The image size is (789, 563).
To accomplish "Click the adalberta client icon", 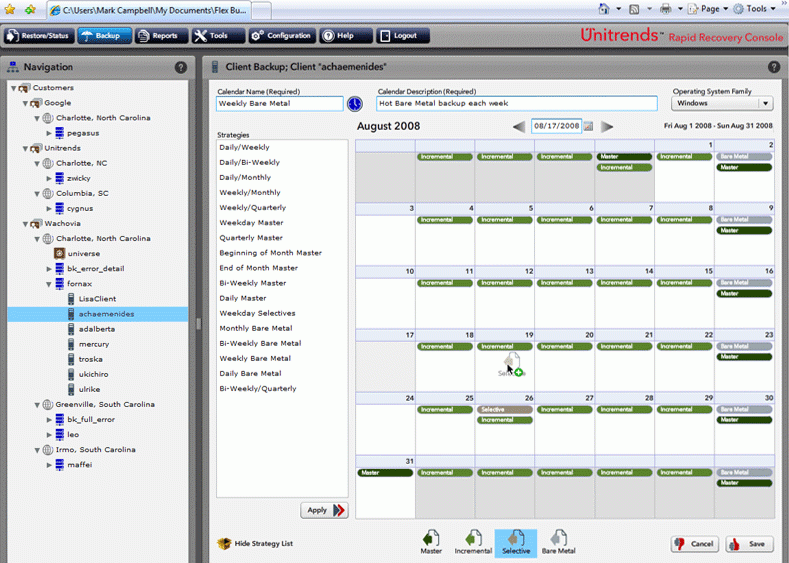I will pyautogui.click(x=71, y=329).
